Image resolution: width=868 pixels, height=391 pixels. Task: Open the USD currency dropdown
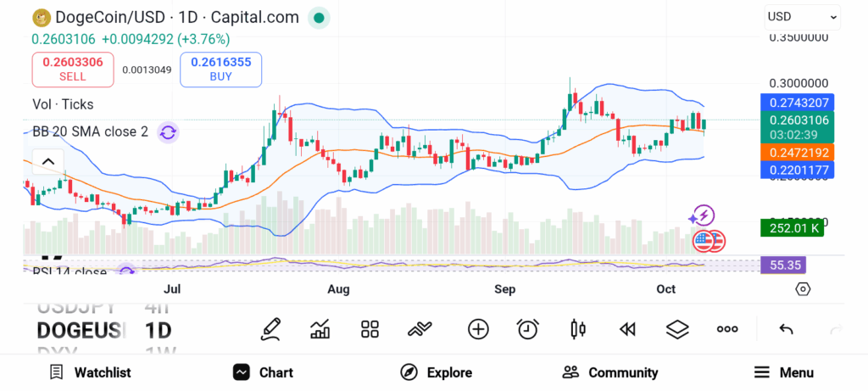point(802,16)
